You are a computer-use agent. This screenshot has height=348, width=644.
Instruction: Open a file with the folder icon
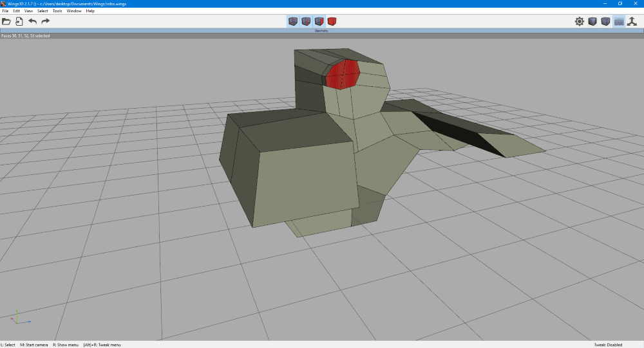coord(6,21)
